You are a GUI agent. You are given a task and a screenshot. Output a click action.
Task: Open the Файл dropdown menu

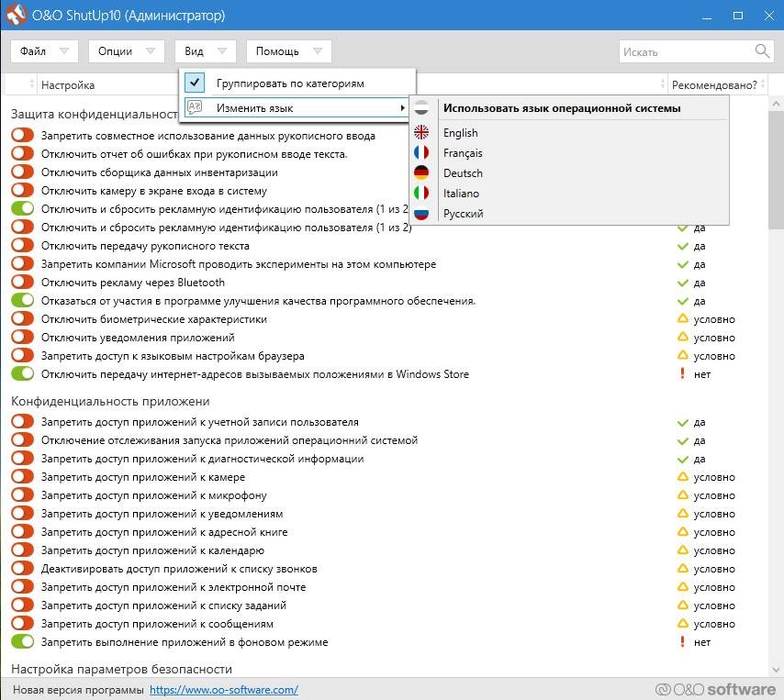[44, 51]
